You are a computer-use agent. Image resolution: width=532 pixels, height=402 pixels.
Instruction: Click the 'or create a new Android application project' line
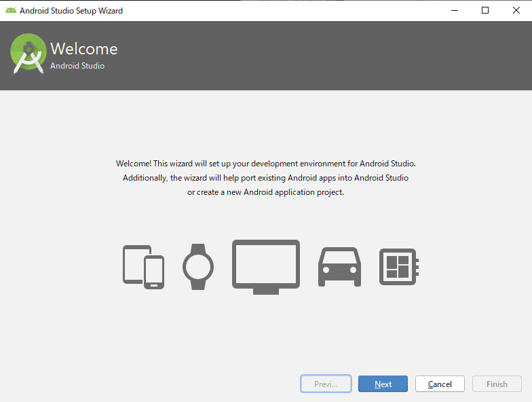pos(266,192)
